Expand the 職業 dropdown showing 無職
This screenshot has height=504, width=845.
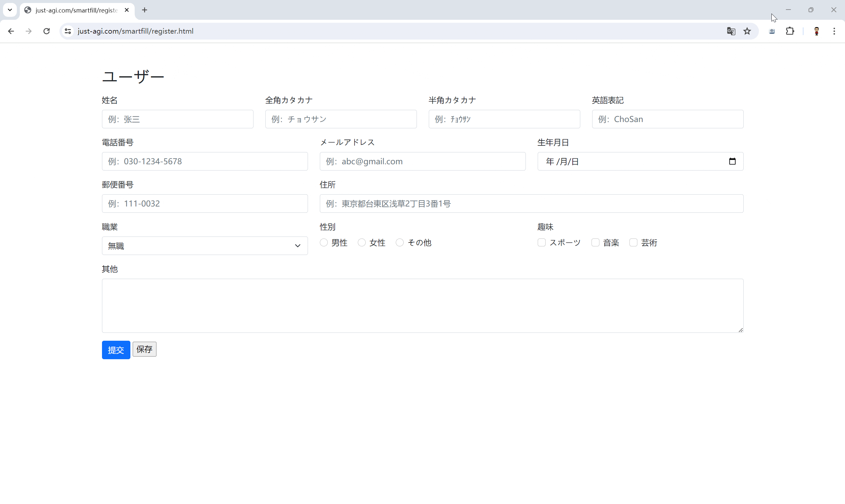pyautogui.click(x=205, y=246)
